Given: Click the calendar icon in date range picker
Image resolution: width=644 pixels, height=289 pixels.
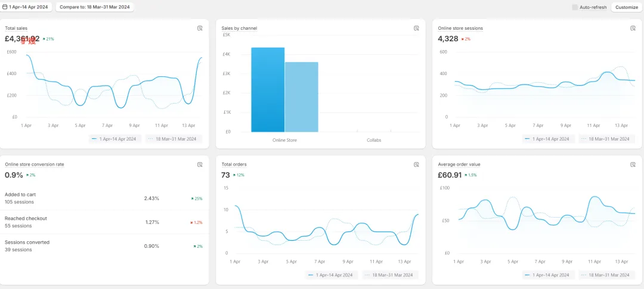Looking at the screenshot, I should click(5, 7).
